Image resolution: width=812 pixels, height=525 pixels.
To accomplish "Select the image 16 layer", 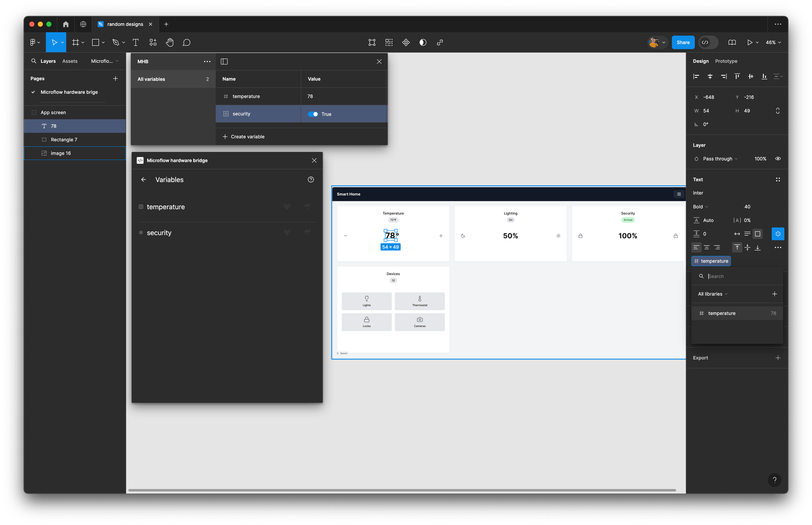I will point(74,153).
